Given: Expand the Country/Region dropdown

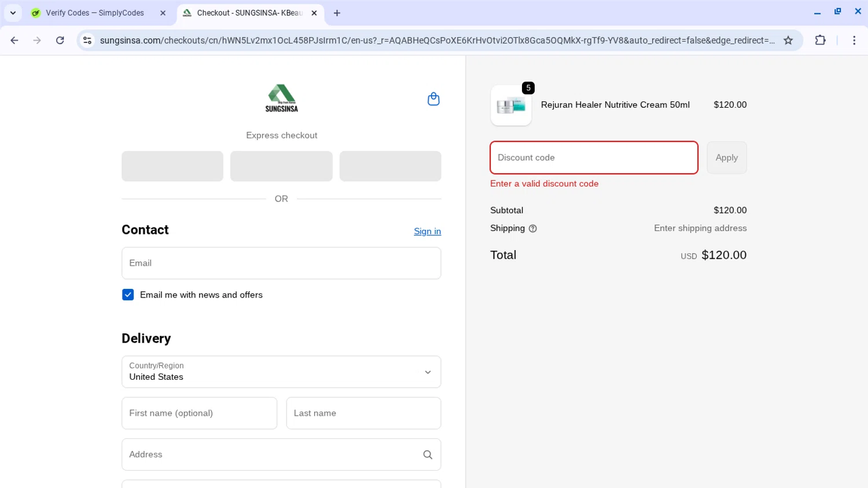Looking at the screenshot, I should (x=281, y=372).
